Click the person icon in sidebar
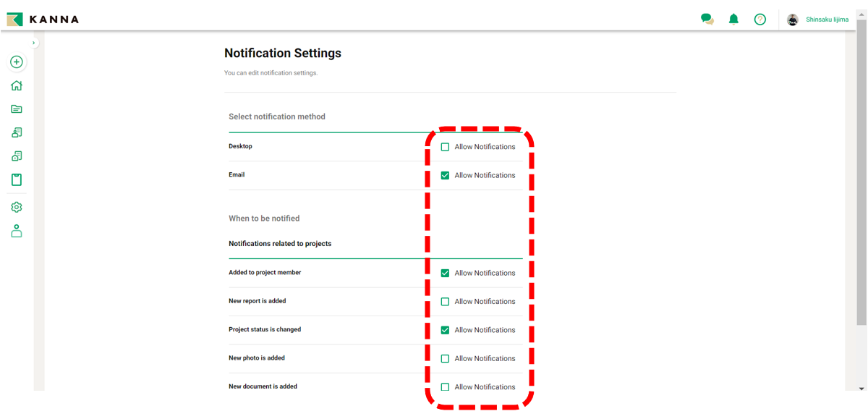 17,231
